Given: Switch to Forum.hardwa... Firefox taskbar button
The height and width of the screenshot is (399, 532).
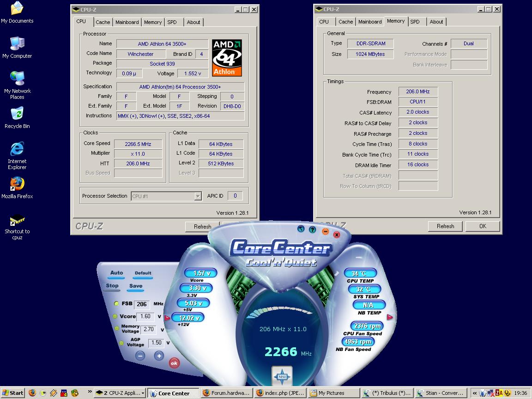Looking at the screenshot, I should click(x=227, y=393).
